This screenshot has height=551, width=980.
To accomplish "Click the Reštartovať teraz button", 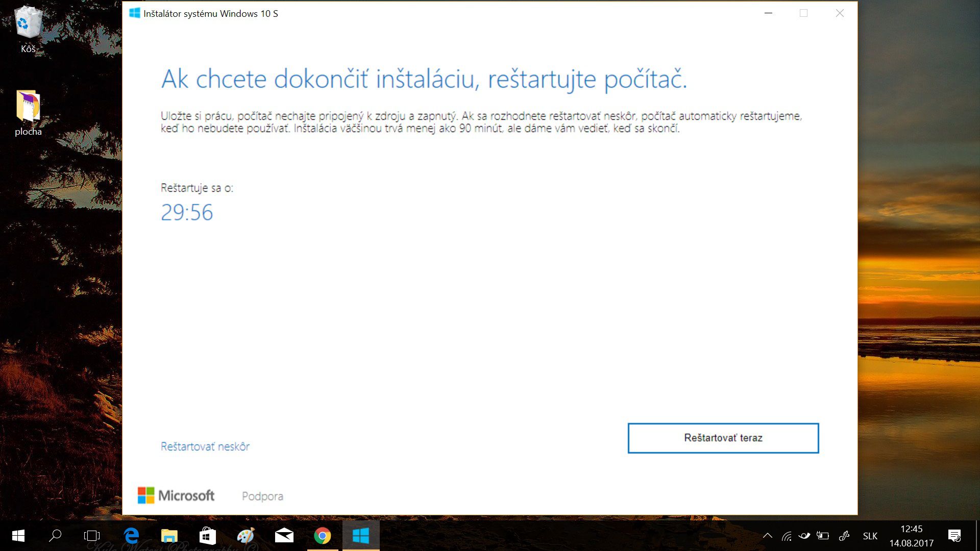I will pos(723,438).
